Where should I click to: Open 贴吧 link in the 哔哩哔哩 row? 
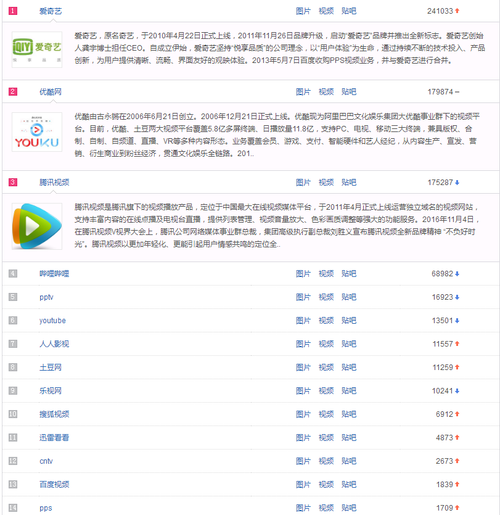click(x=349, y=274)
